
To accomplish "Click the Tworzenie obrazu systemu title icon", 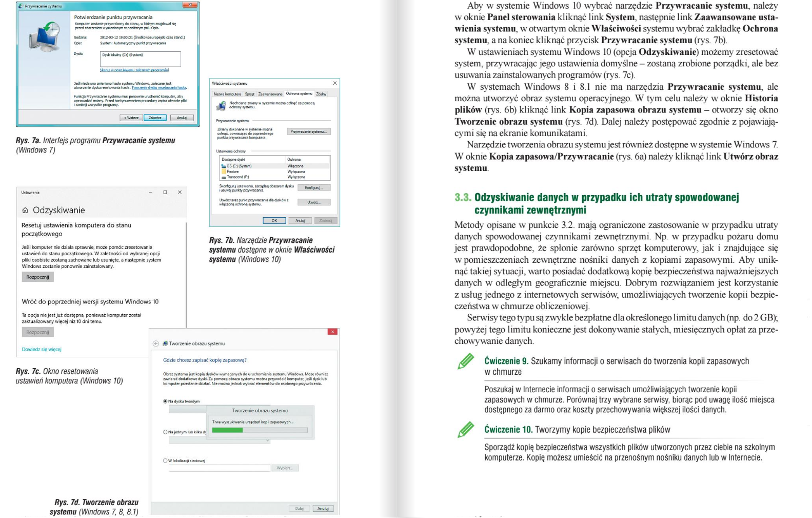I will [x=165, y=343].
